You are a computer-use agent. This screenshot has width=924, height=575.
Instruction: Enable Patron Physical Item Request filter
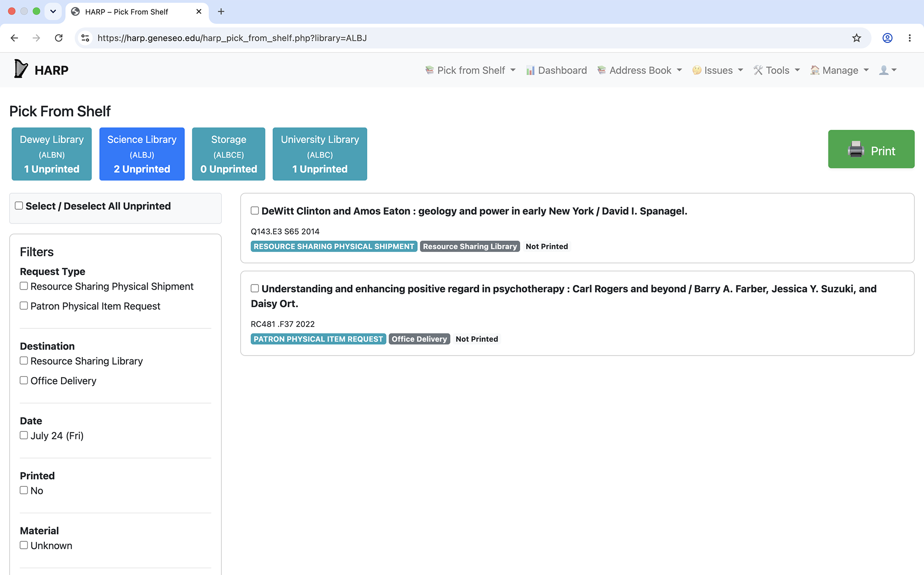24,306
